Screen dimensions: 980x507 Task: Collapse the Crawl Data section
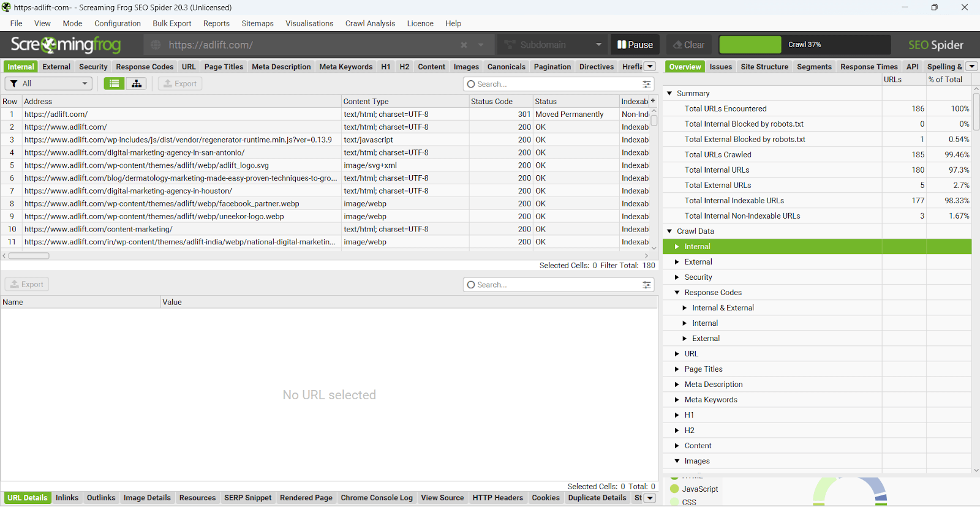pyautogui.click(x=669, y=231)
